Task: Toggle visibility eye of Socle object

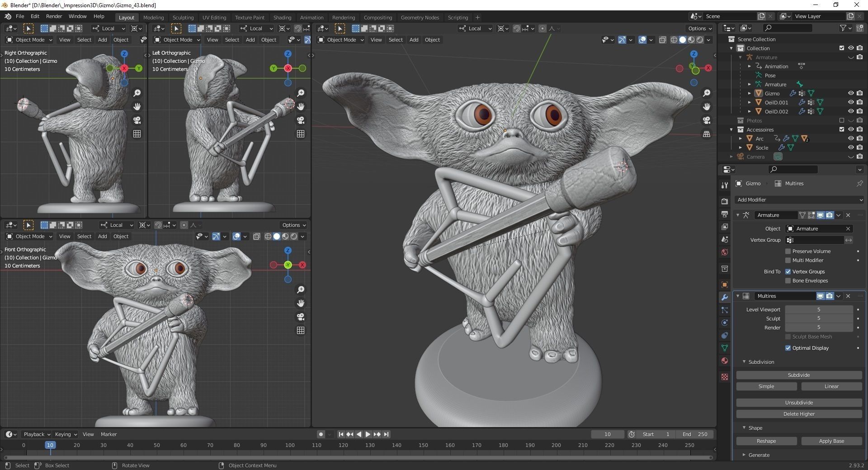Action: coord(850,147)
